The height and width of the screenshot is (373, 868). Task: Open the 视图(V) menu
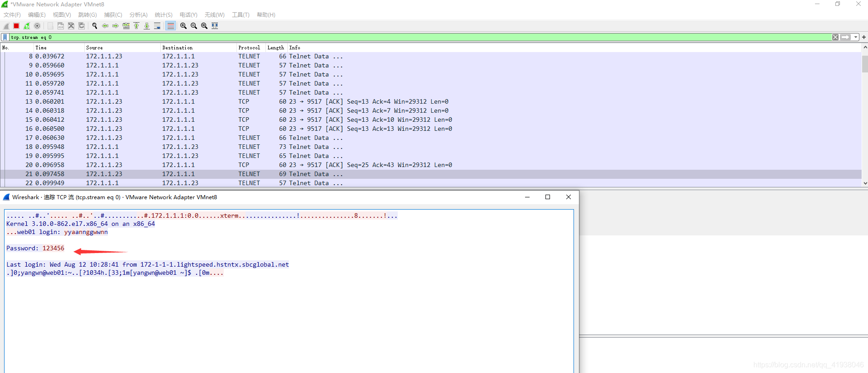[x=62, y=15]
